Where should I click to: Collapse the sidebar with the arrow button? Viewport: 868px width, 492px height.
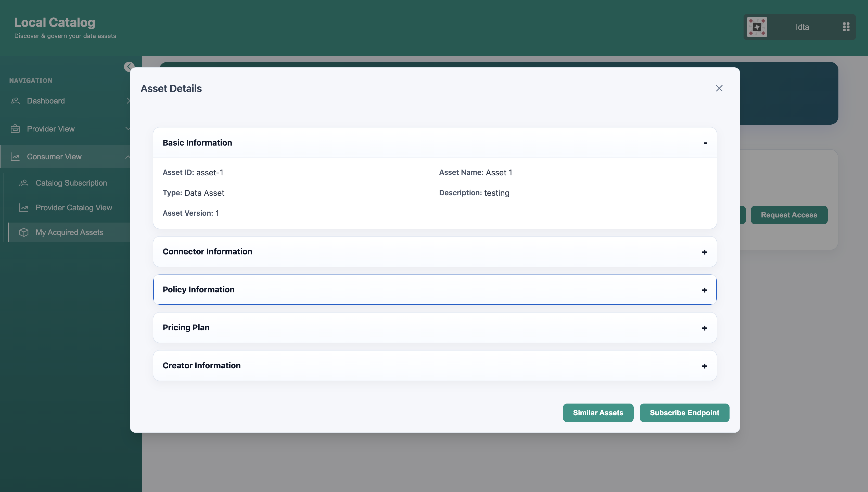[129, 67]
